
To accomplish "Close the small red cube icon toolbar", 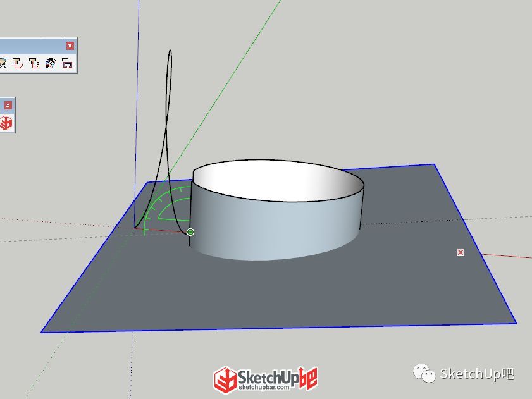I will click(8, 106).
